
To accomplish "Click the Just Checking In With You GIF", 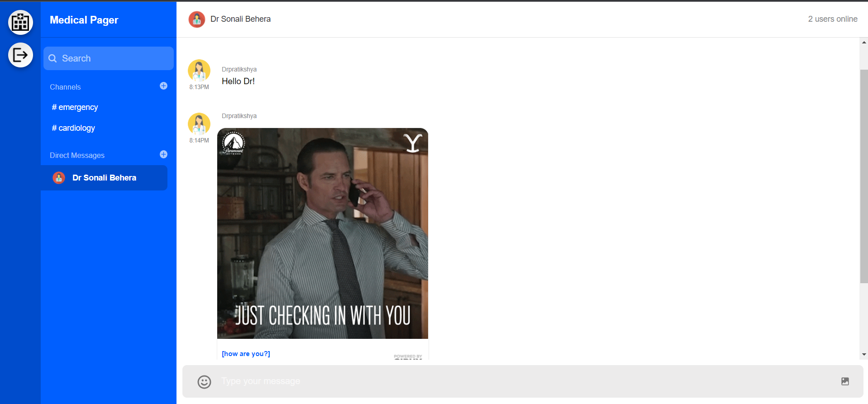I will pyautogui.click(x=323, y=233).
